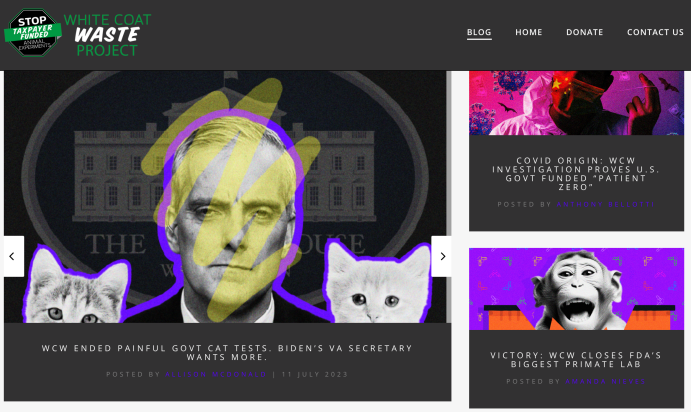Image resolution: width=691 pixels, height=412 pixels.
Task: Read COVID Origin Patient Zero headline
Action: (x=576, y=174)
